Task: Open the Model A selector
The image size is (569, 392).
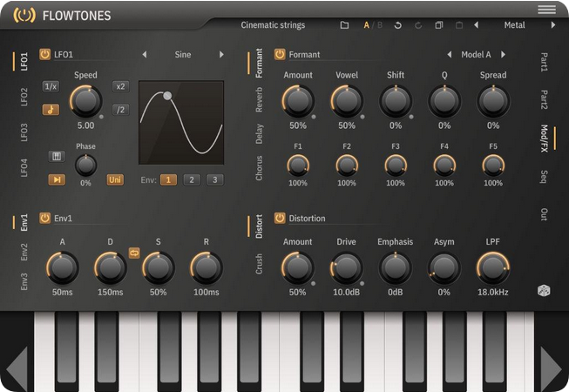Action: point(476,54)
